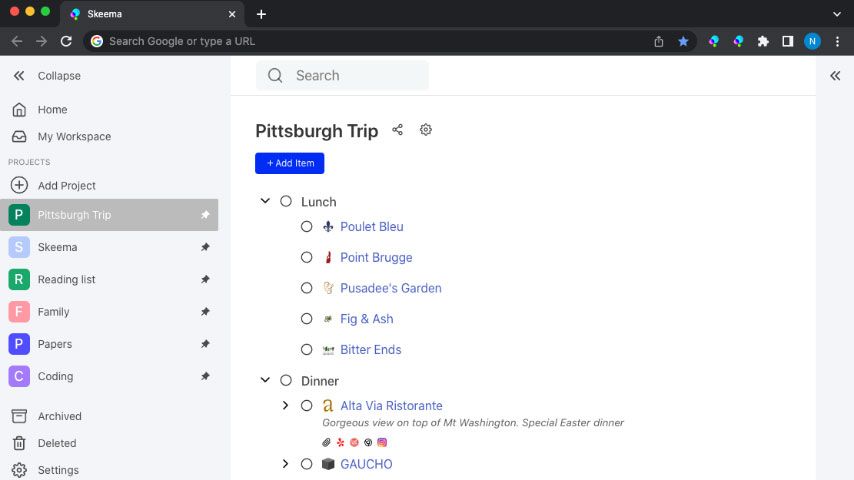Click the share page icon in address bar

pos(658,41)
